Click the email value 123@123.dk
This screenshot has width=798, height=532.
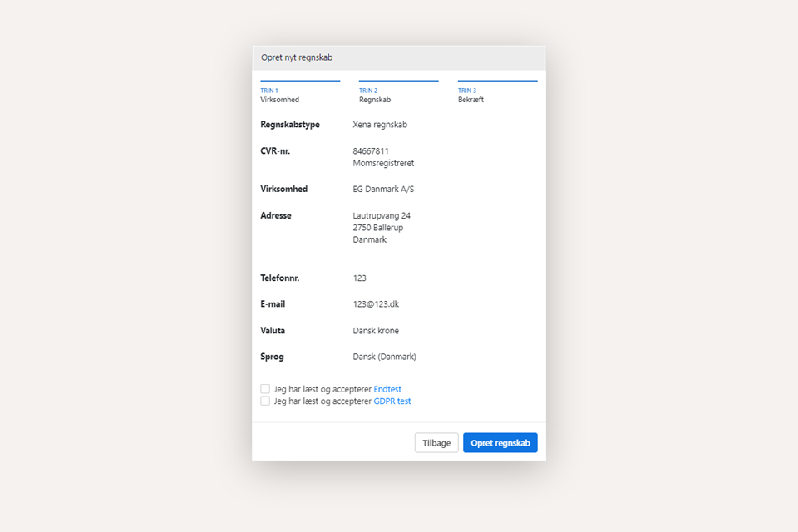(376, 304)
